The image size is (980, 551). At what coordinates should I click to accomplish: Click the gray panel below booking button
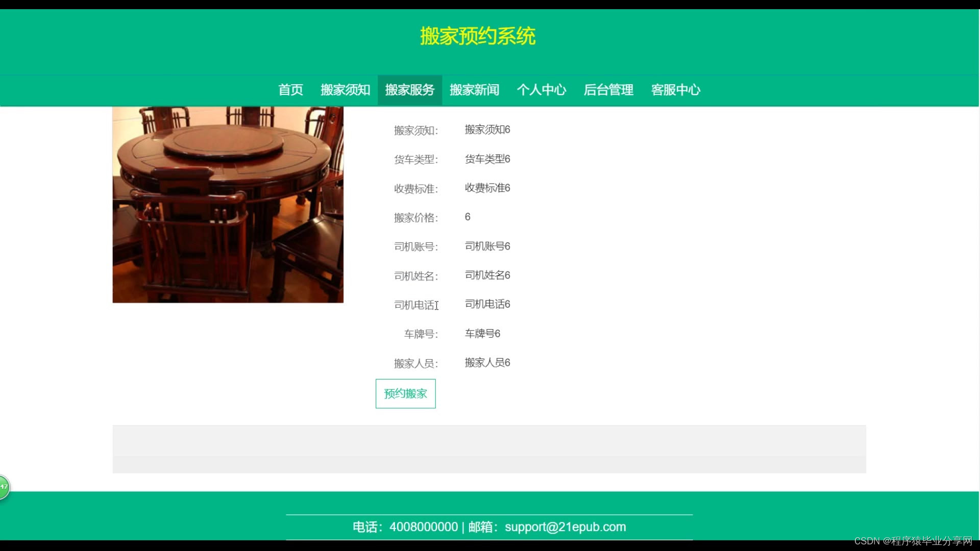pyautogui.click(x=489, y=448)
